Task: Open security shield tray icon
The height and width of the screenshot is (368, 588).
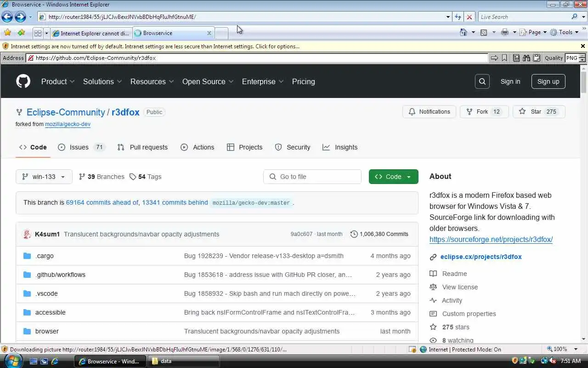Action: 515,361
